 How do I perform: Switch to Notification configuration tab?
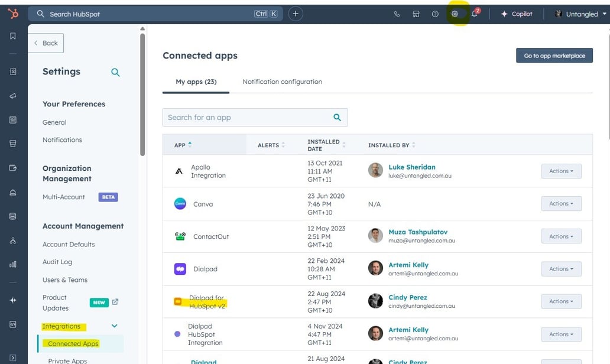(282, 82)
